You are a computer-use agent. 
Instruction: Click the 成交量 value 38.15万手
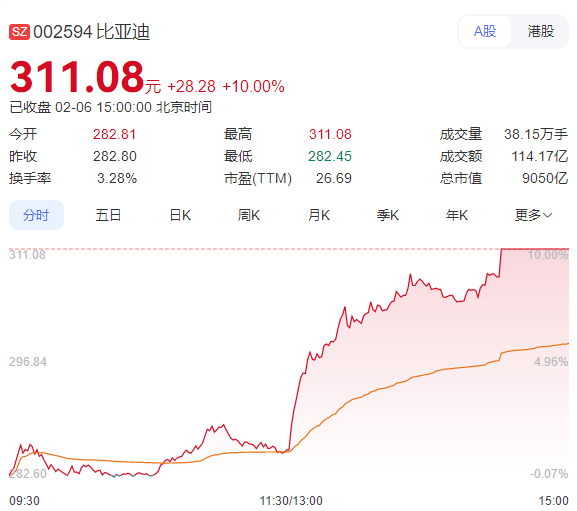click(x=536, y=134)
